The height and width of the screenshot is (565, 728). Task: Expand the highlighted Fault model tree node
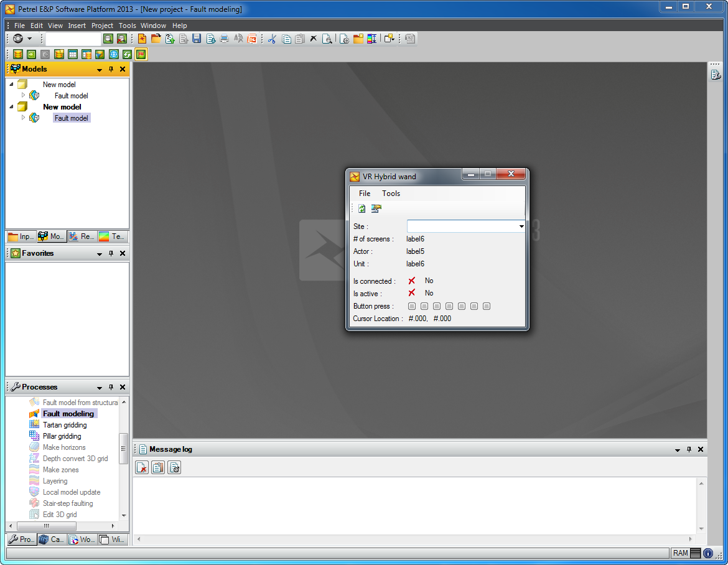click(x=23, y=118)
